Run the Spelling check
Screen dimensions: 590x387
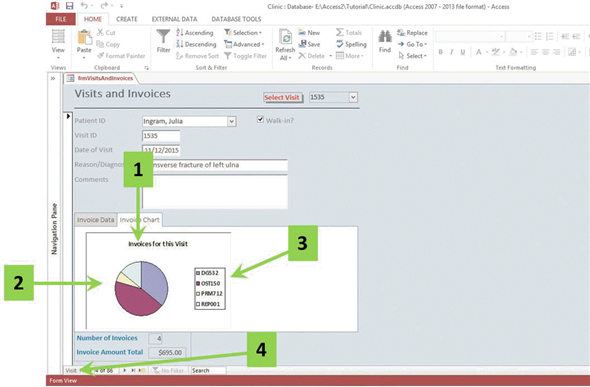(x=351, y=44)
